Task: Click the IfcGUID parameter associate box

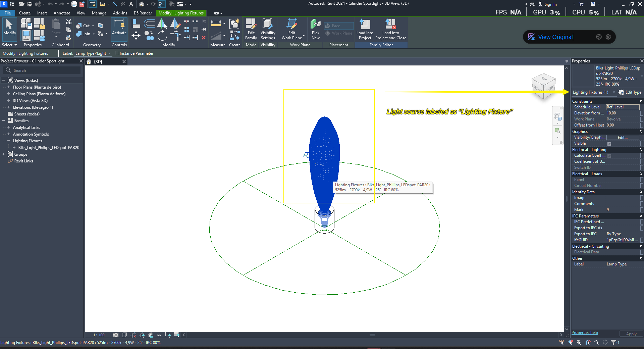Action: pyautogui.click(x=642, y=240)
